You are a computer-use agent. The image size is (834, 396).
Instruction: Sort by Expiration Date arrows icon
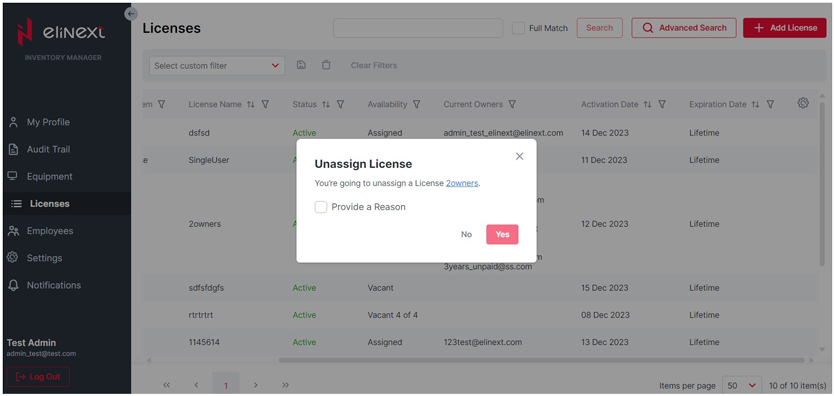point(755,105)
